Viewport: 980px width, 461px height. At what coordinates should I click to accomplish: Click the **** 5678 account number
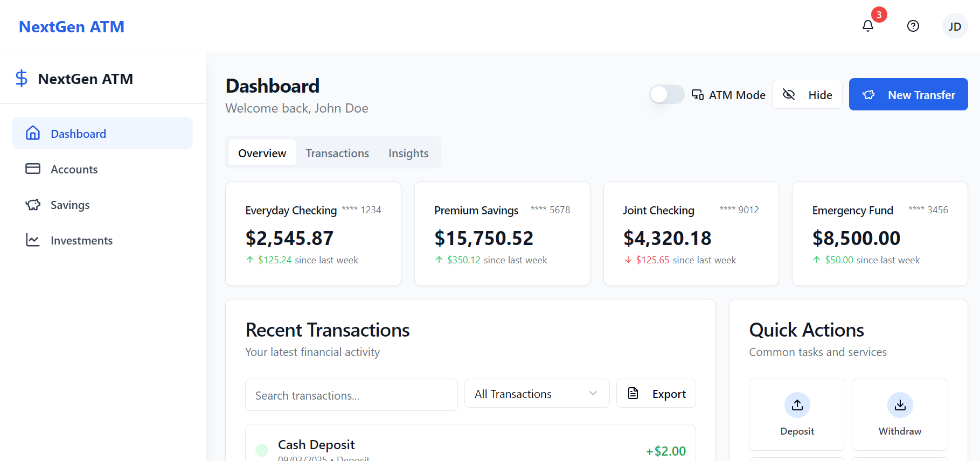point(550,209)
